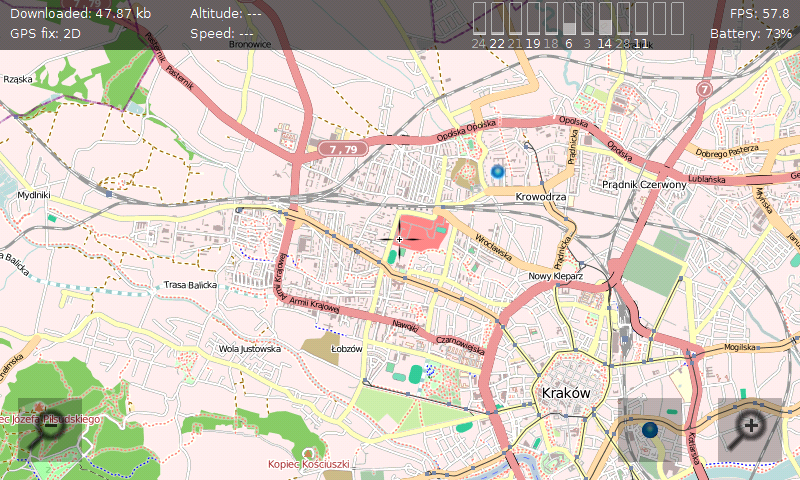Tap the zoom out magnifier button
The width and height of the screenshot is (800, 480).
[x=50, y=430]
